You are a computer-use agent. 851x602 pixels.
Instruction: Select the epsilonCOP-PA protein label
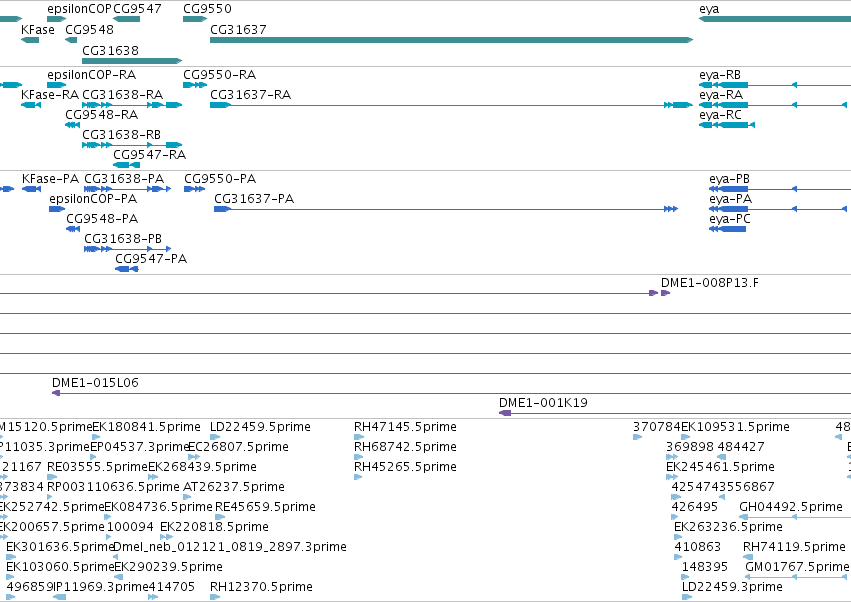click(x=93, y=199)
